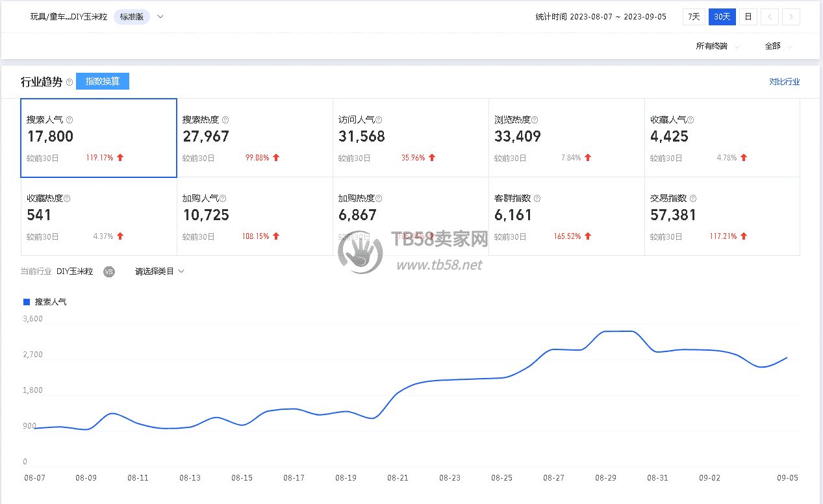Click help icon beside 收藏热度
Screen dimensions: 823x504
coord(67,199)
